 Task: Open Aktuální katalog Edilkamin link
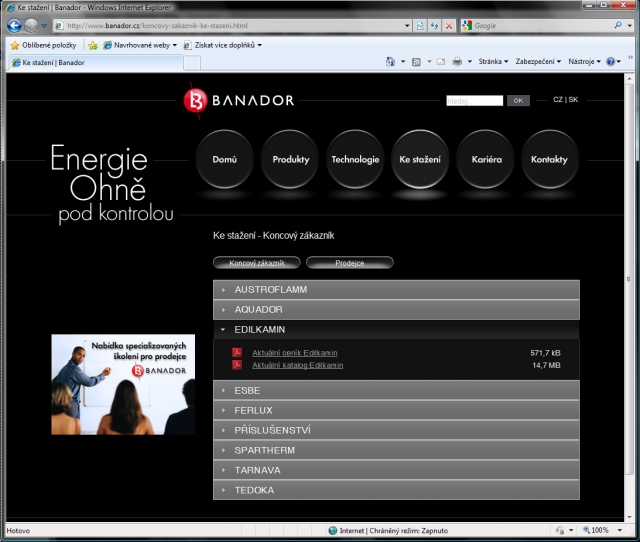point(298,365)
